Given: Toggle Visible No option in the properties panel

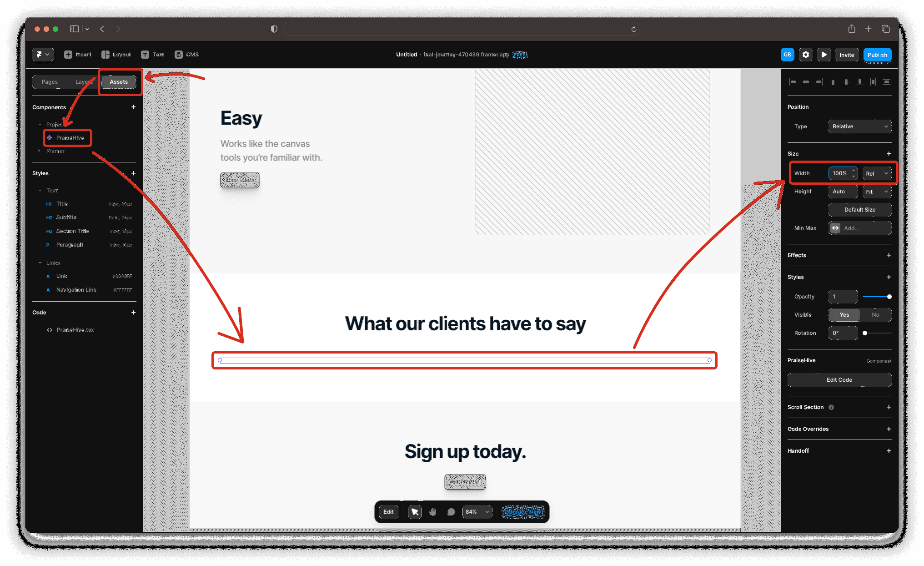Looking at the screenshot, I should [875, 314].
